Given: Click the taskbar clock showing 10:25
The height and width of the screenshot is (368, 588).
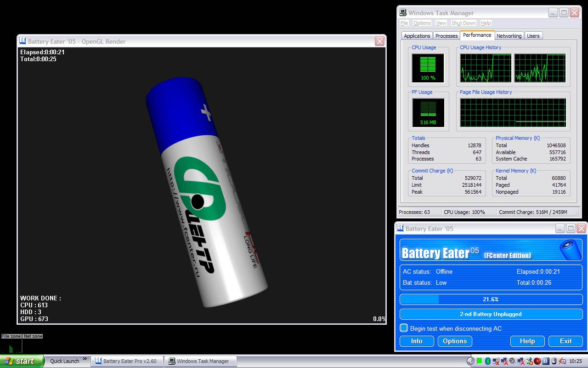Looking at the screenshot, I should pyautogui.click(x=576, y=361).
